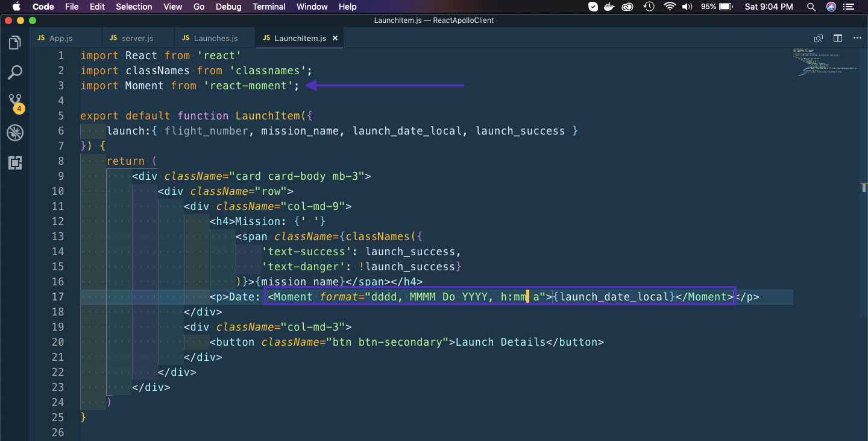Image resolution: width=868 pixels, height=441 pixels.
Task: Click "btn btn-secondary" class string
Action: (388, 342)
